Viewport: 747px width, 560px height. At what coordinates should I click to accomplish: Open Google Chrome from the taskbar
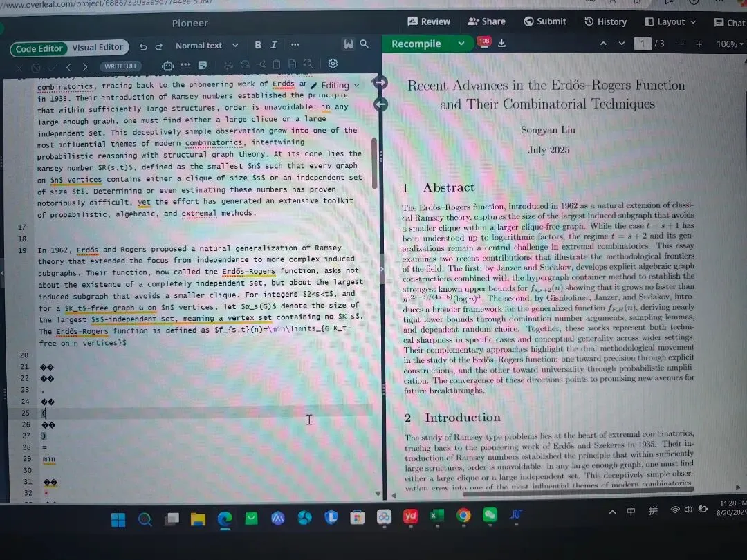tap(463, 516)
